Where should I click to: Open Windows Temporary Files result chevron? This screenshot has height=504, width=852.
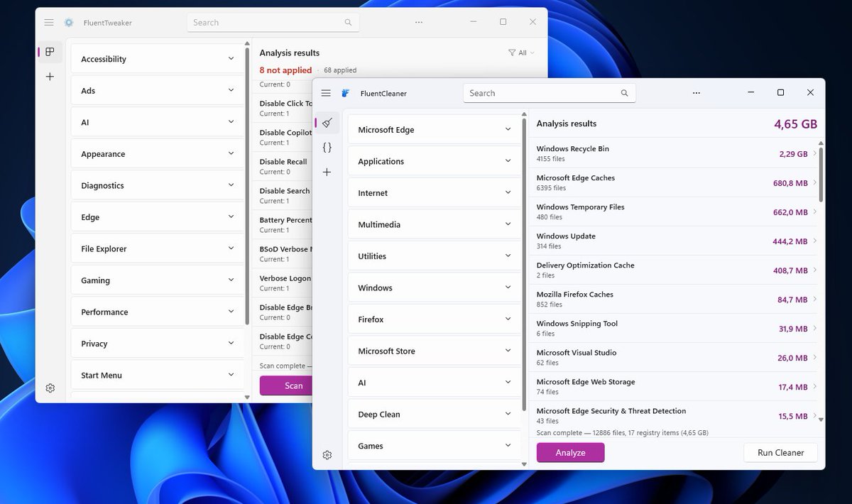814,212
